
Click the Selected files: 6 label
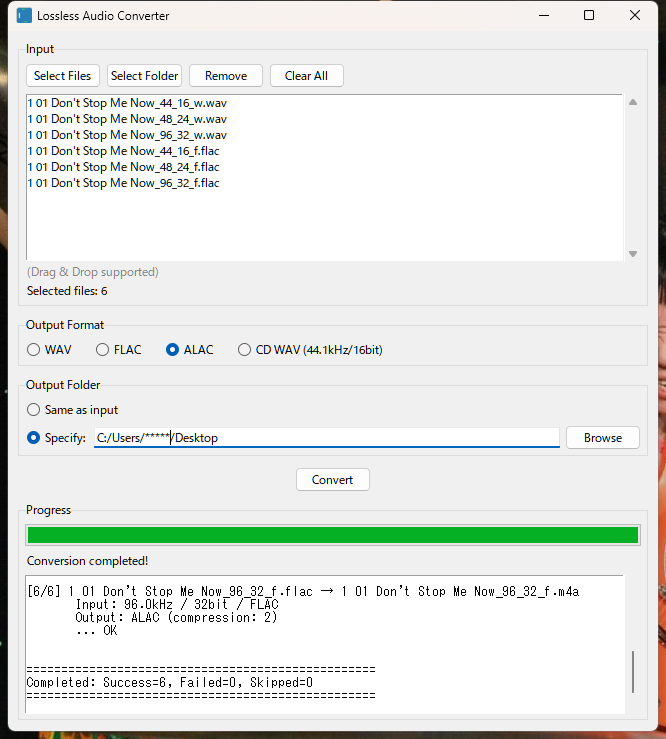click(x=67, y=291)
